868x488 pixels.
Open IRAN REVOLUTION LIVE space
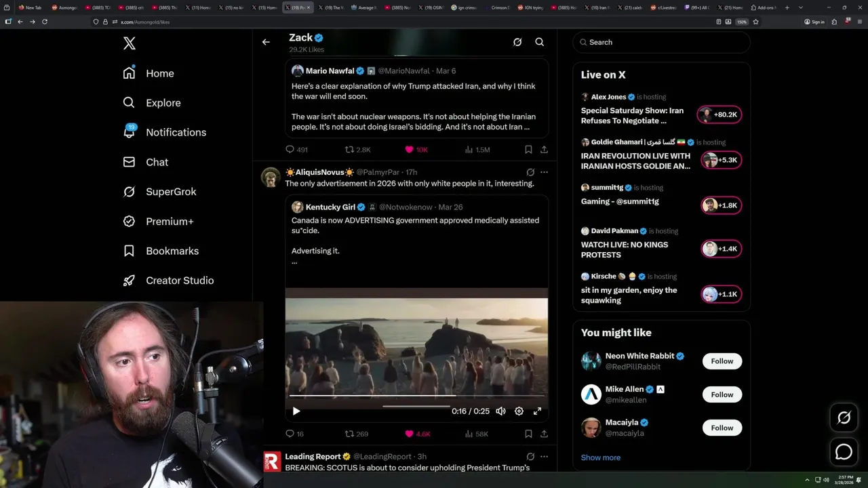[635, 161]
